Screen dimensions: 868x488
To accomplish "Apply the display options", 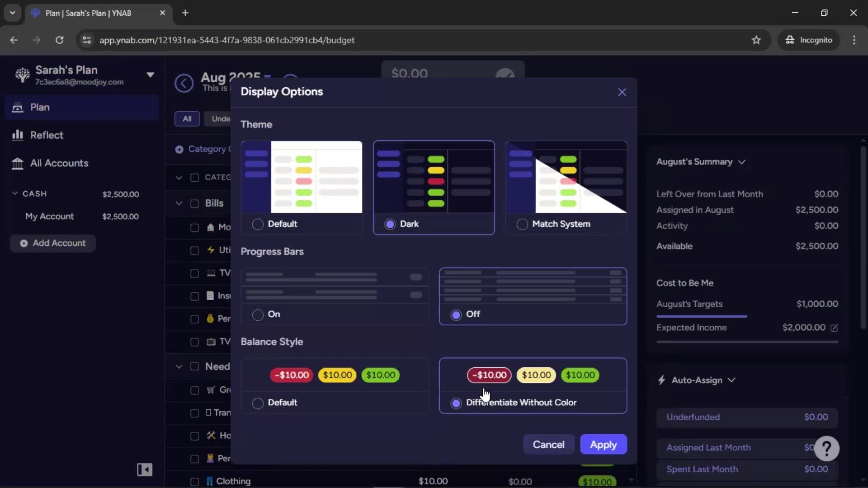I will click(x=604, y=445).
